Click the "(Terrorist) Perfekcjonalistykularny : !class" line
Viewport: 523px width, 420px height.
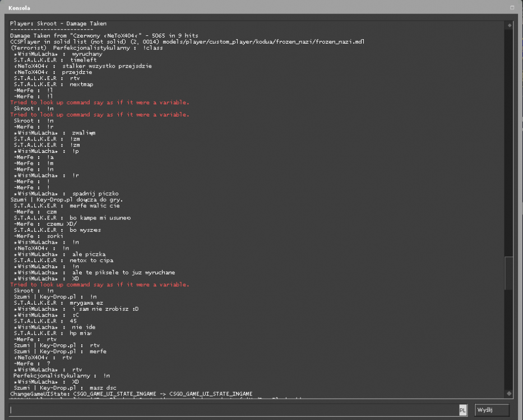pos(87,48)
